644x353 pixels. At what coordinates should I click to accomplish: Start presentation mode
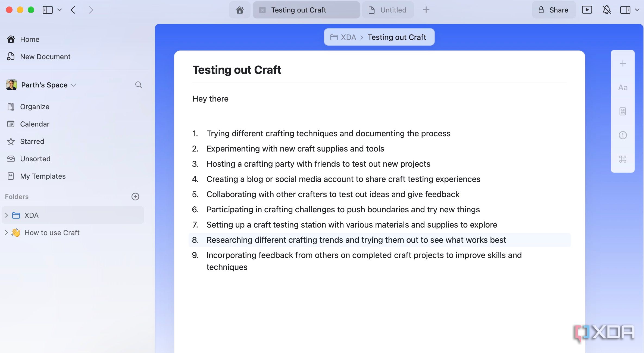click(587, 10)
